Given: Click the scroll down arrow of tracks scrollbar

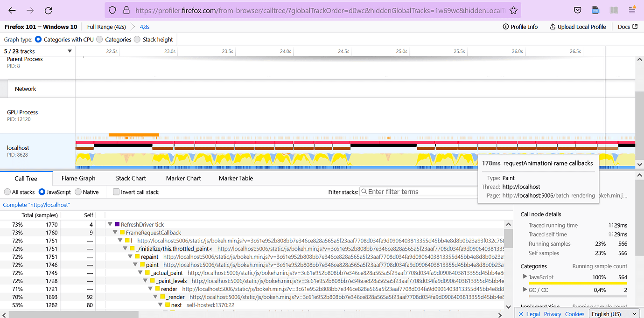Looking at the screenshot, I should point(639,164).
